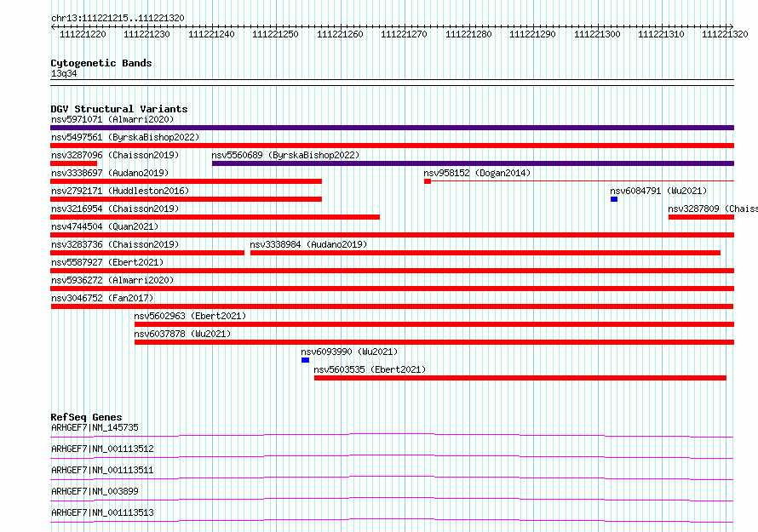Click the ARHGEF7|NM_145735 gene label

click(x=95, y=427)
